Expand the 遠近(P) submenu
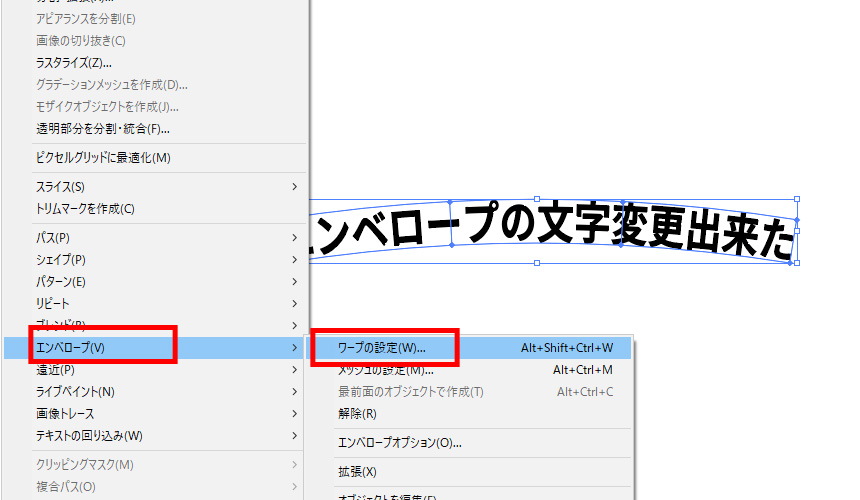Screen dimensions: 860x500 point(56,370)
